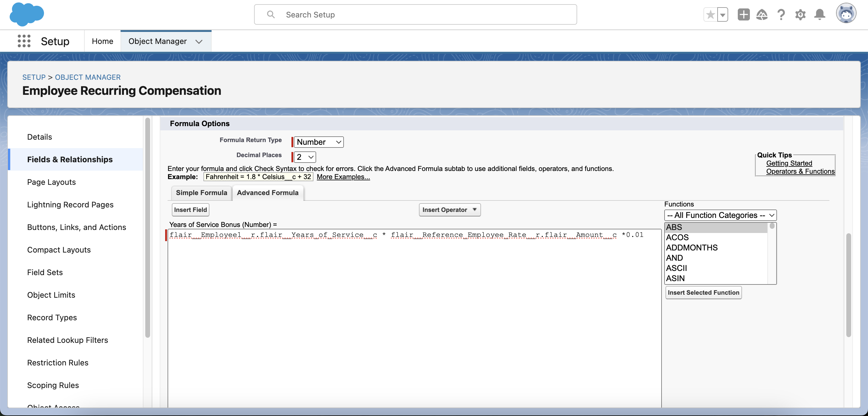This screenshot has height=416, width=868.
Task: Open the Decimal Places dropdown
Action: 305,157
